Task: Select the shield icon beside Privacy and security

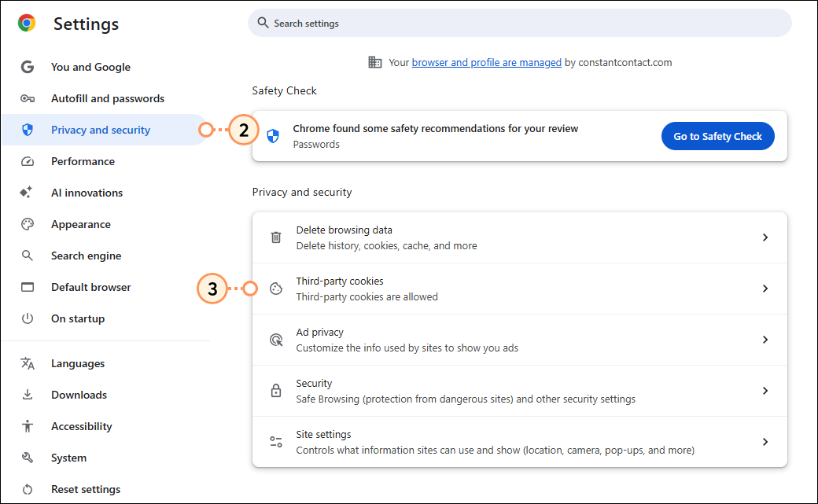Action: pos(28,130)
